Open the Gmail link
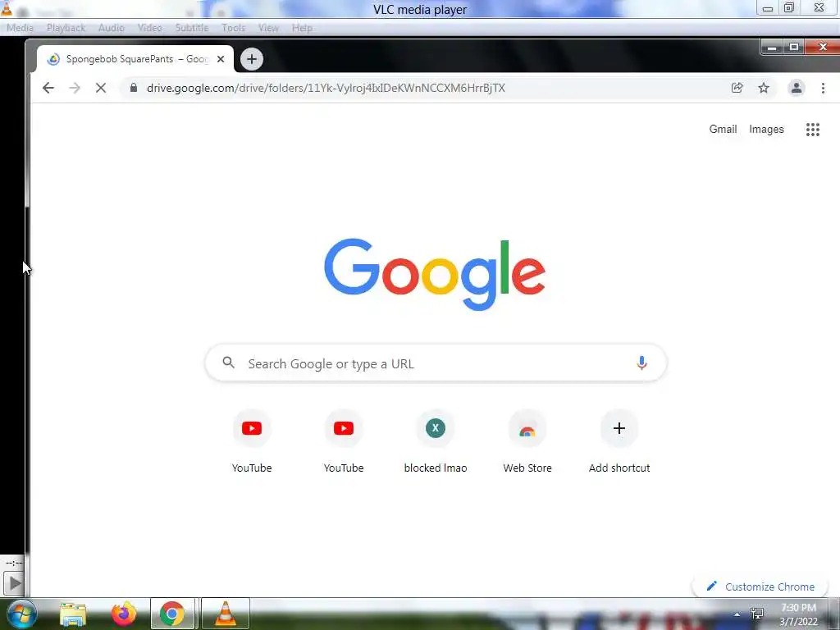The height and width of the screenshot is (630, 840). (x=723, y=129)
